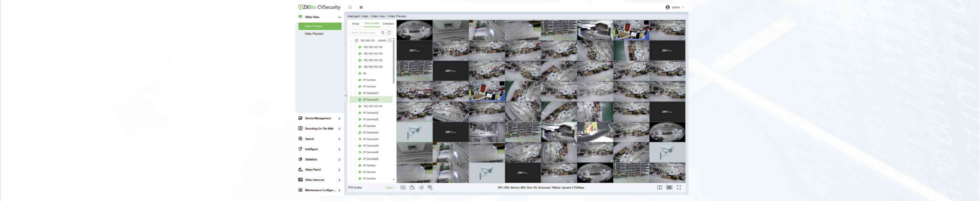Check the 192.168.130 device node checkbox
Image resolution: width=980 pixels, height=201 pixels.
357,40
